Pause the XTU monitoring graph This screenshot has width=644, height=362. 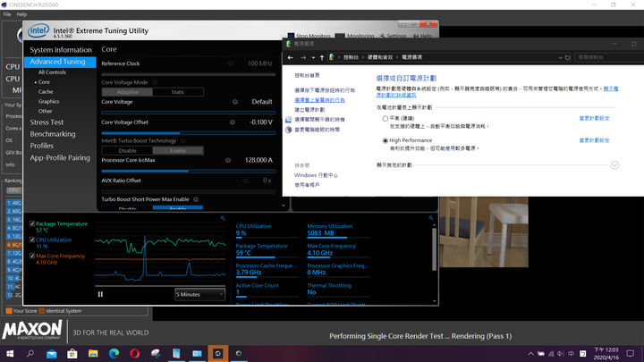pyautogui.click(x=100, y=294)
